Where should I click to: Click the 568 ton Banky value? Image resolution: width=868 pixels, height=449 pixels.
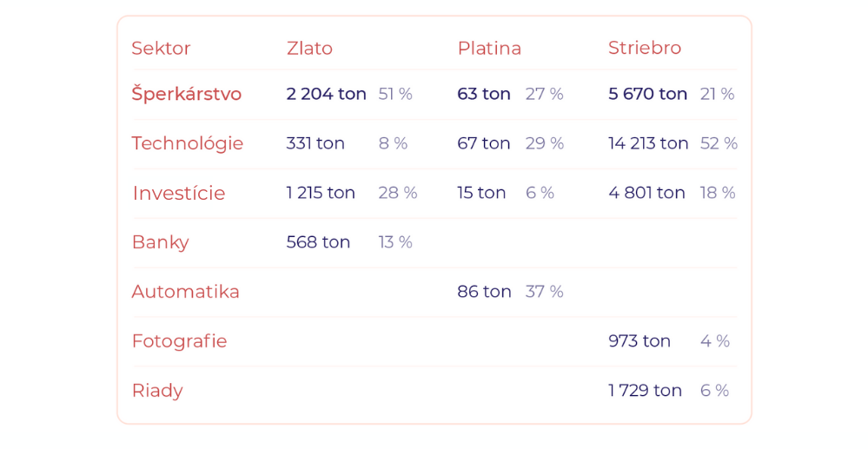coord(318,242)
